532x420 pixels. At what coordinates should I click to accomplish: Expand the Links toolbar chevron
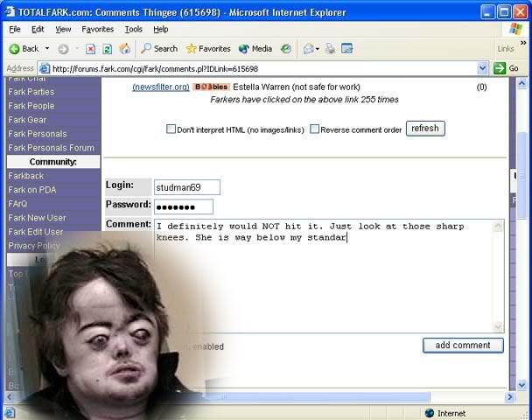523,43
